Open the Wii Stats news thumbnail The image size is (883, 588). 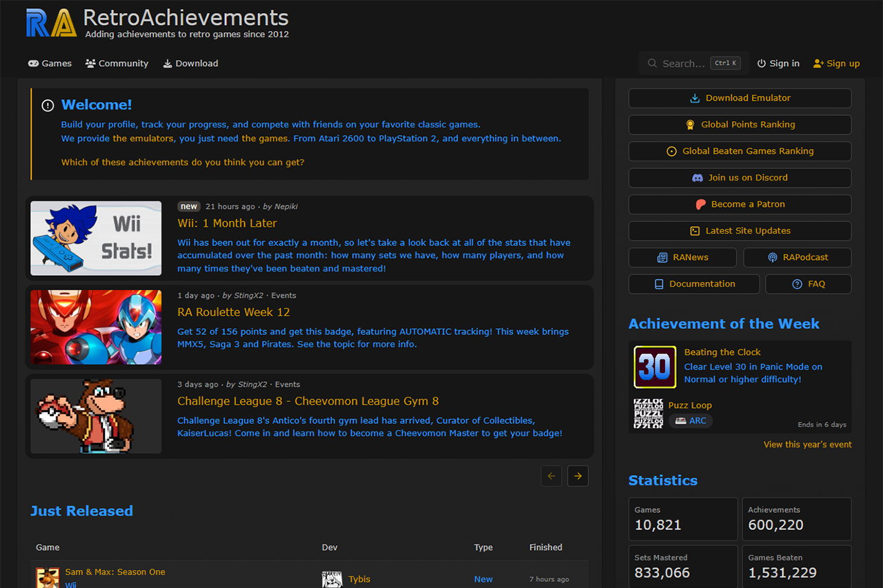[x=96, y=239]
